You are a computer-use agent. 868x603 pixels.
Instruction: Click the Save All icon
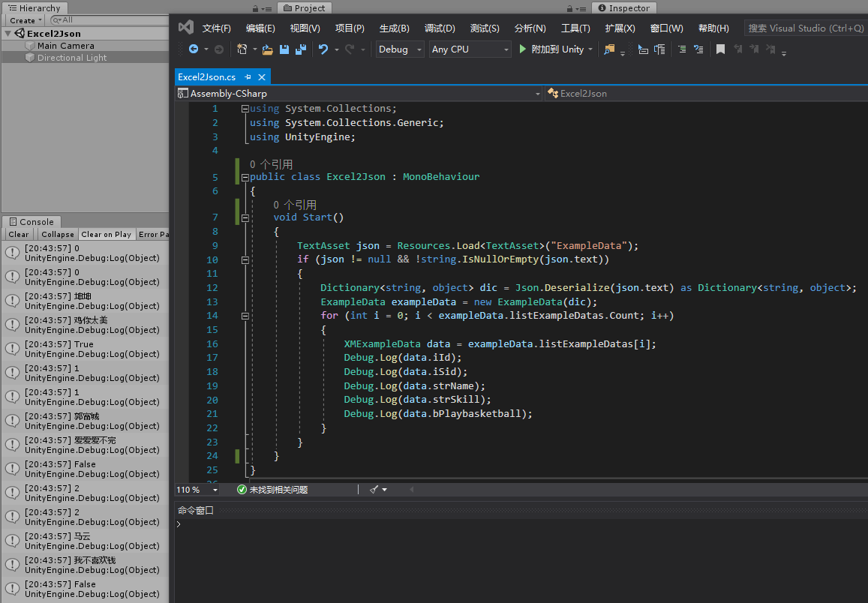tap(301, 49)
